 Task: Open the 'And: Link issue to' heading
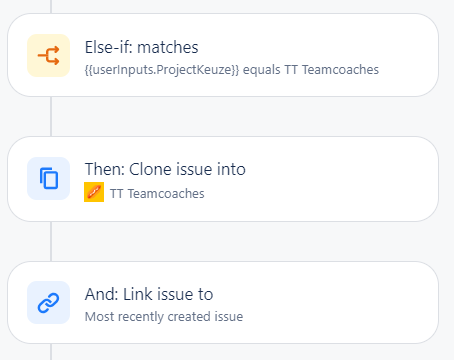coord(149,294)
